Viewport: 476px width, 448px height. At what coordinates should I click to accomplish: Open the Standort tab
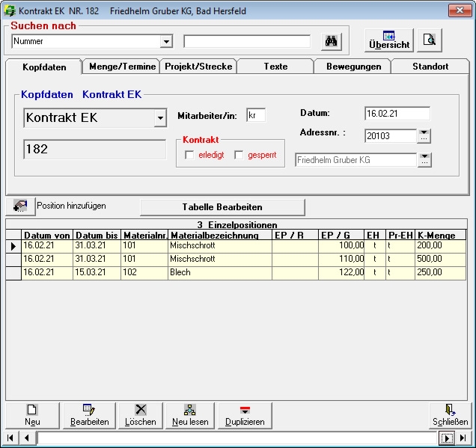(430, 67)
